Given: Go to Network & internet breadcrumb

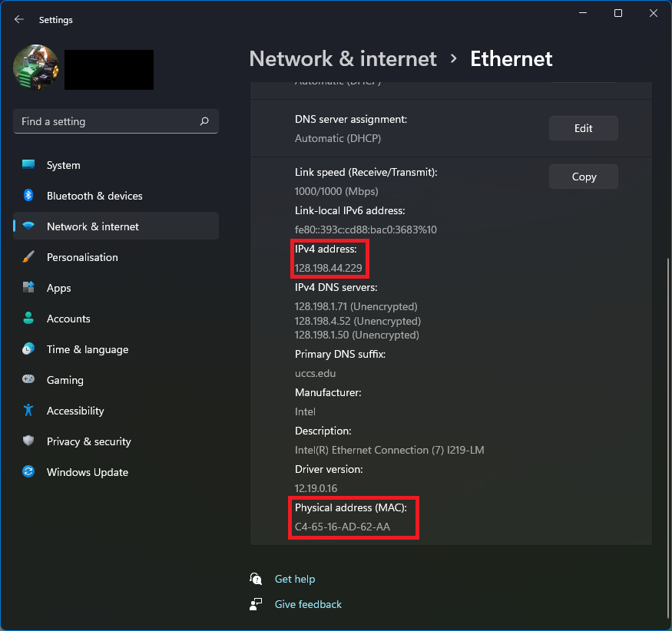Looking at the screenshot, I should click(343, 58).
